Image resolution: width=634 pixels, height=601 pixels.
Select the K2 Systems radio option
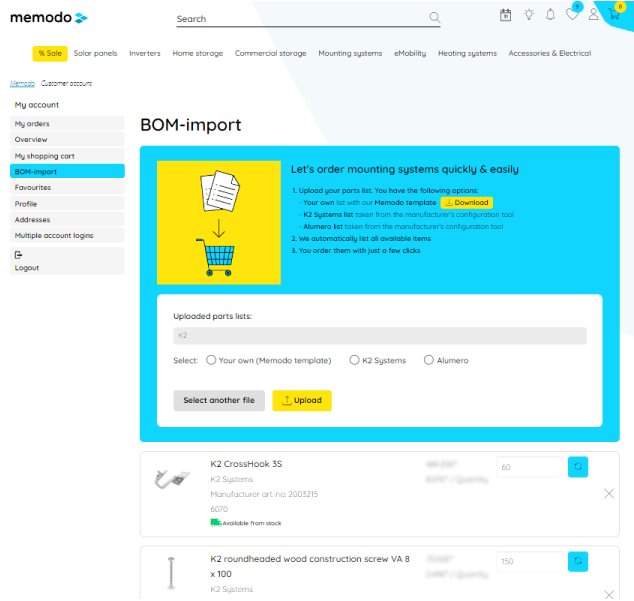click(354, 360)
